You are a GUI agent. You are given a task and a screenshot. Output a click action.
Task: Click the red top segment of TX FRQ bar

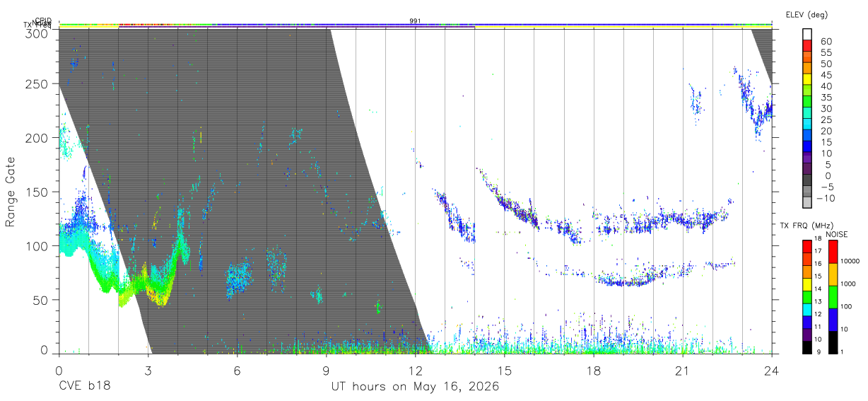click(x=807, y=246)
